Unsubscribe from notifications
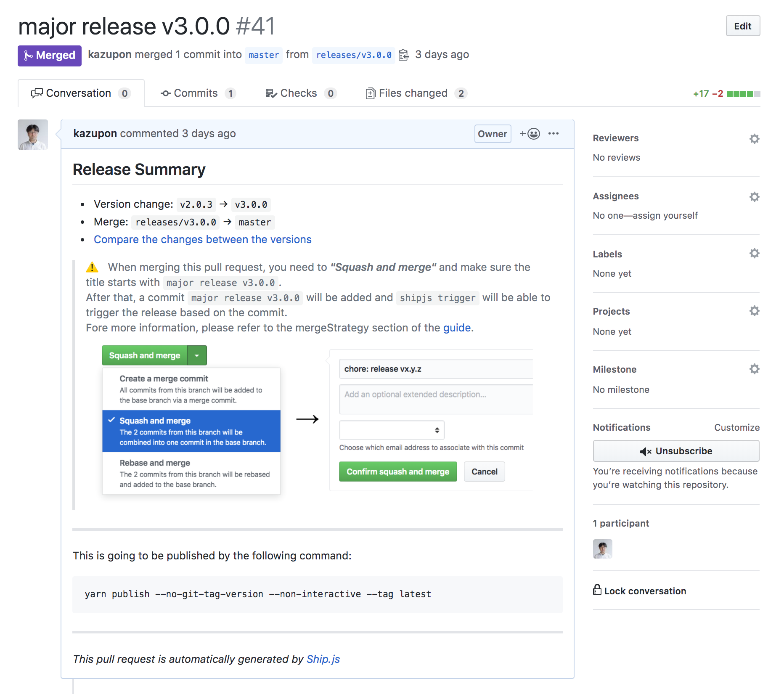 675,451
